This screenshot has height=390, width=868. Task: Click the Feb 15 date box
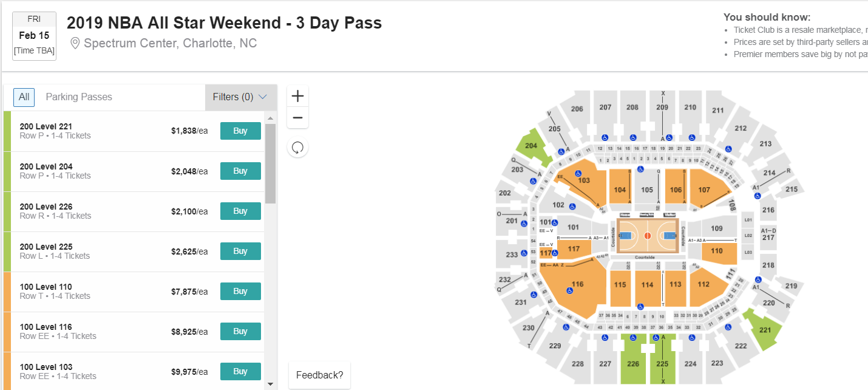click(x=34, y=35)
